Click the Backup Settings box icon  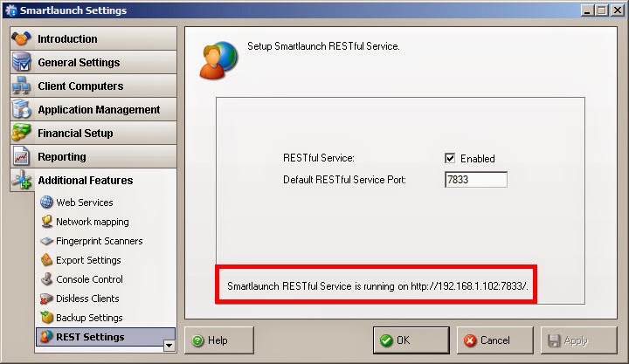(x=46, y=318)
